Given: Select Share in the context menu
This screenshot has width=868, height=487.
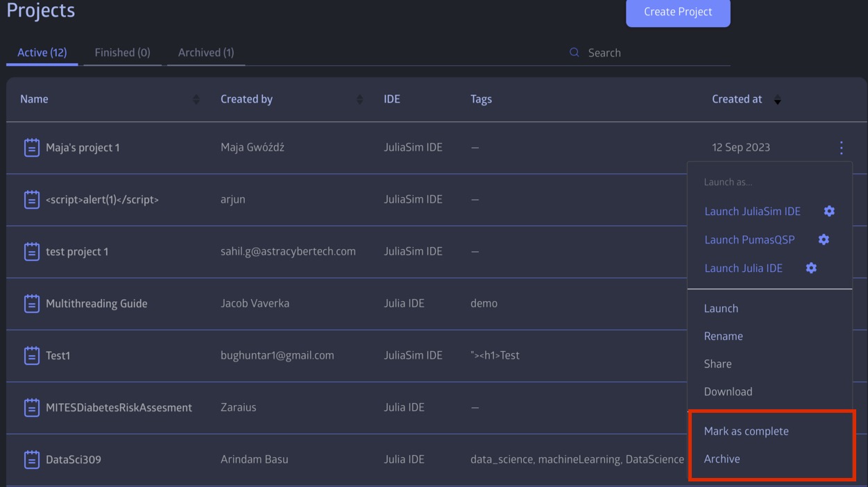Looking at the screenshot, I should tap(717, 364).
